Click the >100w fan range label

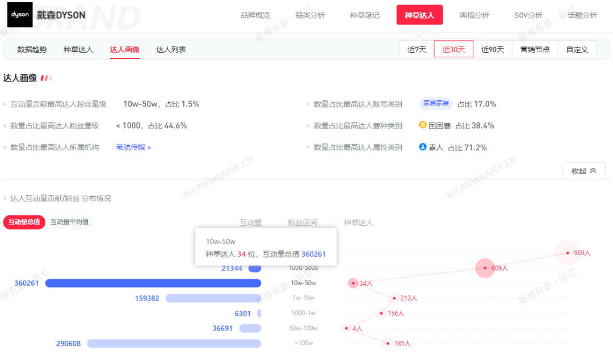point(303,343)
